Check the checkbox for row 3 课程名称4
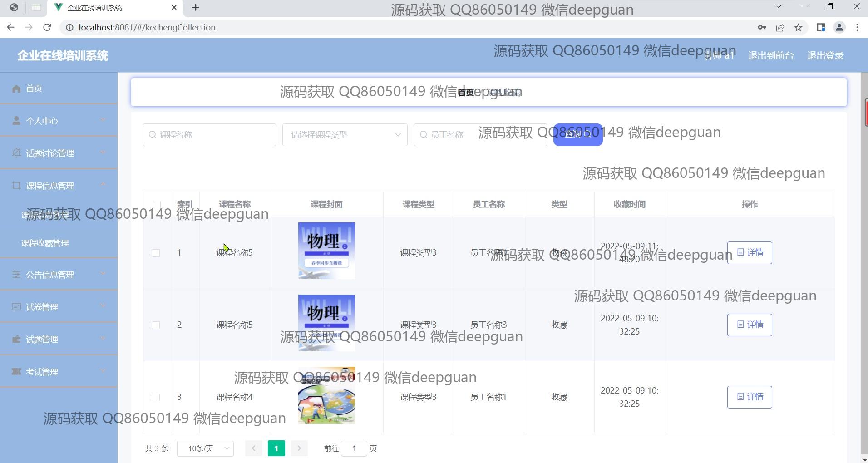 pos(156,397)
